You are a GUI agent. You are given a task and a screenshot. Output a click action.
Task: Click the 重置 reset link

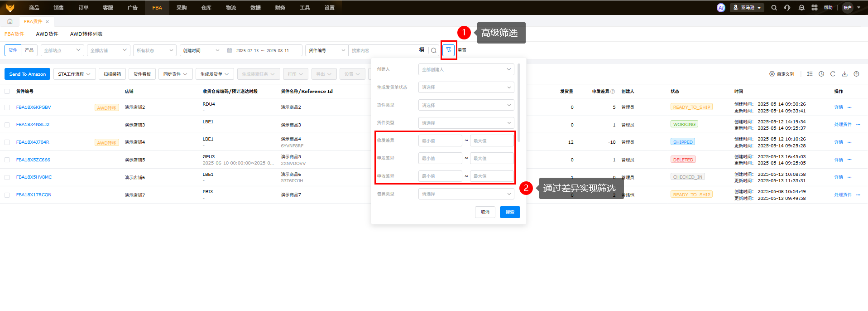462,50
